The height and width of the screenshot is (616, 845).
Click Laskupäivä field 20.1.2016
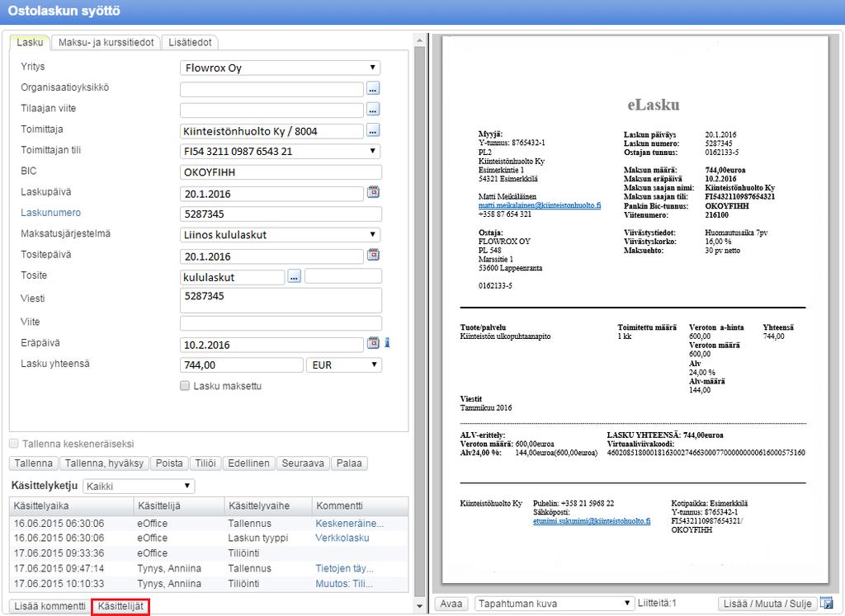(x=271, y=194)
